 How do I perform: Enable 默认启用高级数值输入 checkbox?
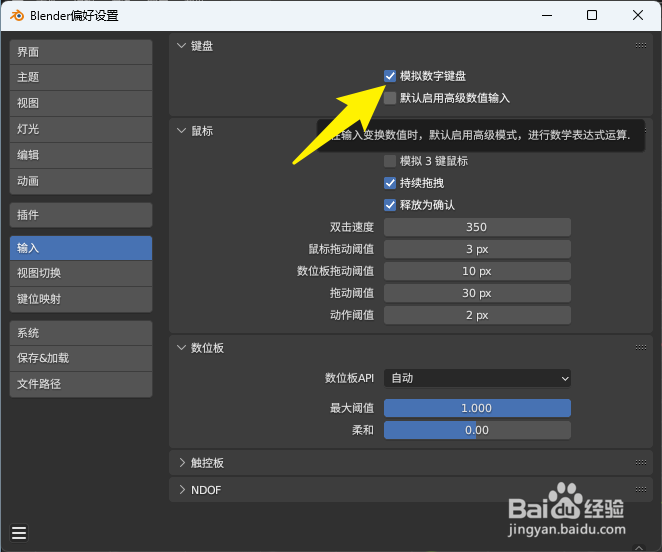pyautogui.click(x=390, y=98)
